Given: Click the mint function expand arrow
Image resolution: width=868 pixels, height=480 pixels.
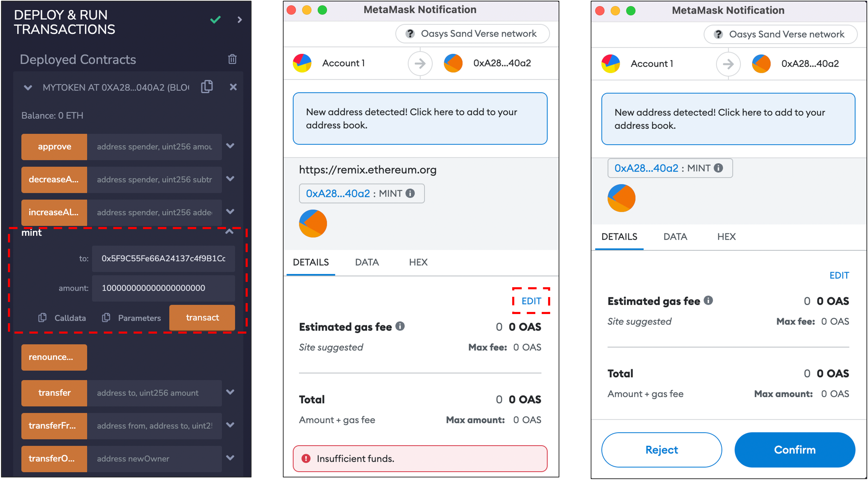Looking at the screenshot, I should click(x=236, y=233).
